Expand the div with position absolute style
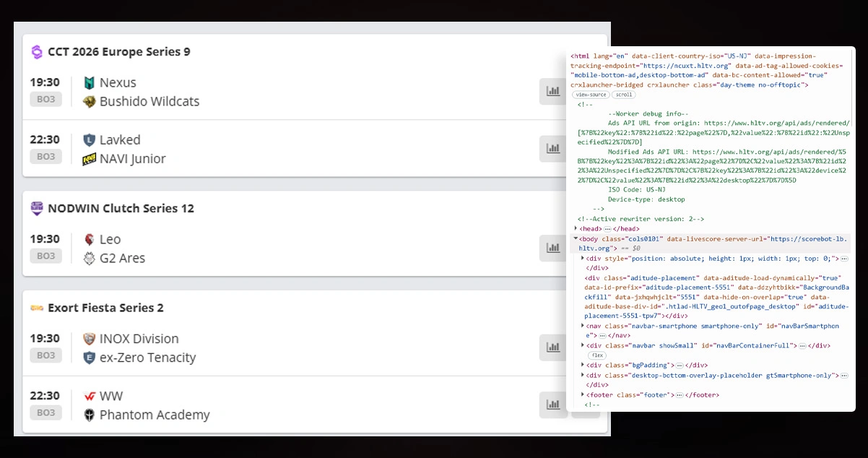This screenshot has width=868, height=458. (583, 258)
